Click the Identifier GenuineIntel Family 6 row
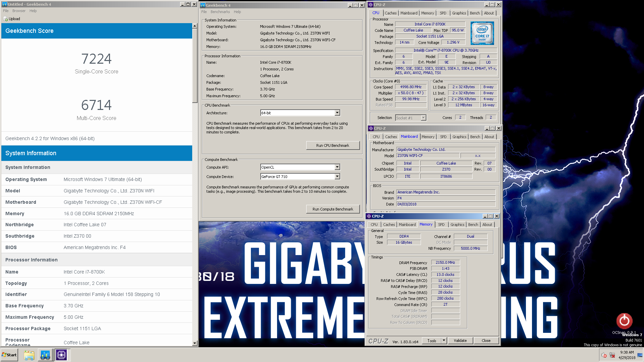 [97, 294]
